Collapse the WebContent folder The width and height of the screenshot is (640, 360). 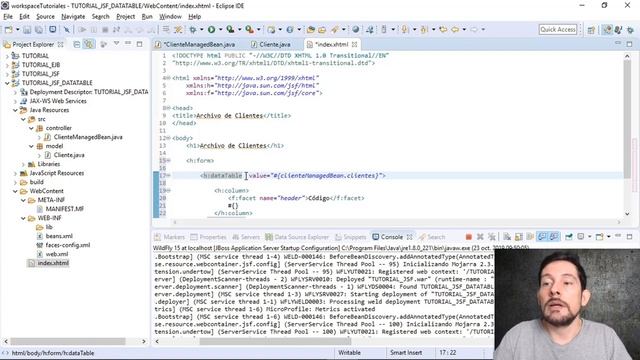15,191
